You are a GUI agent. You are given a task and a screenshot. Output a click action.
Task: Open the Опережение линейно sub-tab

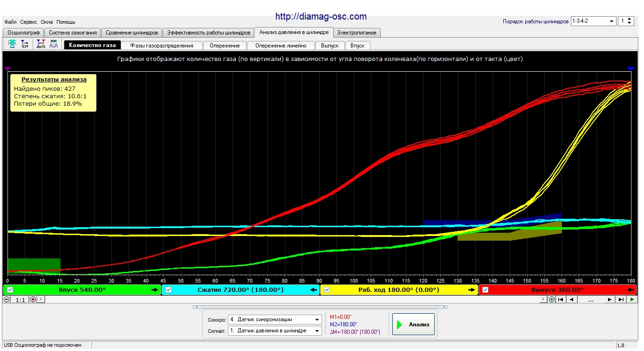281,46
